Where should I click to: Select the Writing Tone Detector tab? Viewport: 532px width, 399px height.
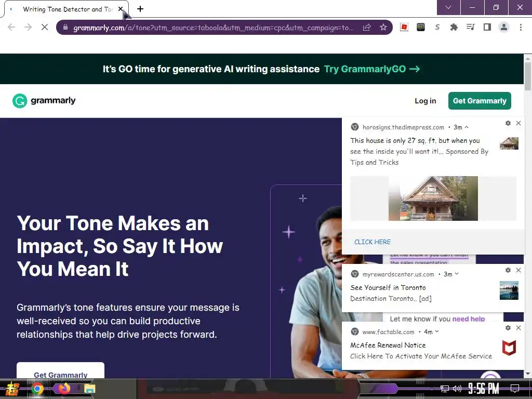67,9
